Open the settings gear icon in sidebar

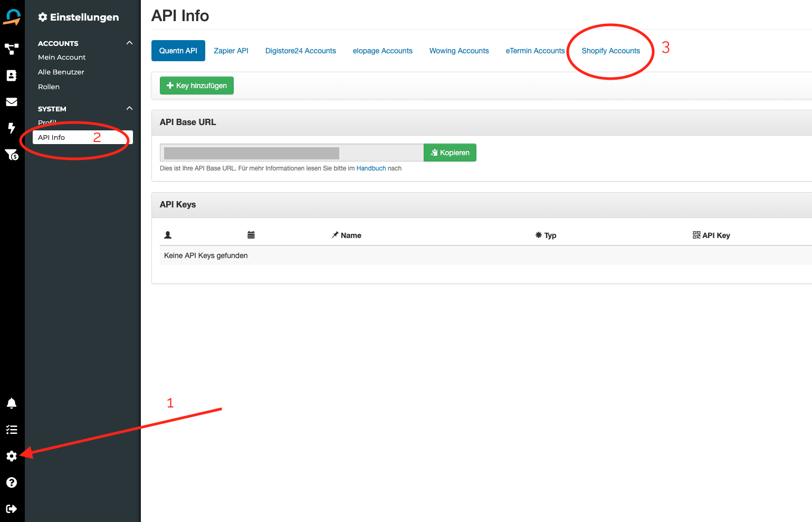[x=12, y=456]
